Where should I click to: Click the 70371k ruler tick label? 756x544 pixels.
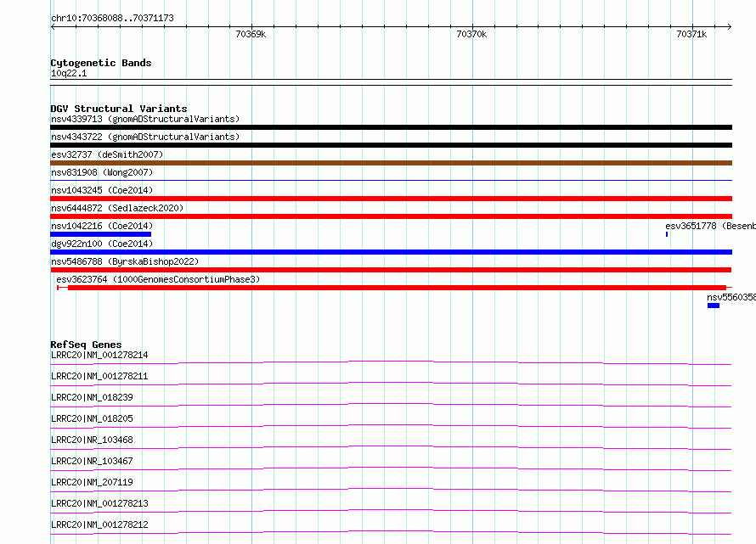[691, 34]
